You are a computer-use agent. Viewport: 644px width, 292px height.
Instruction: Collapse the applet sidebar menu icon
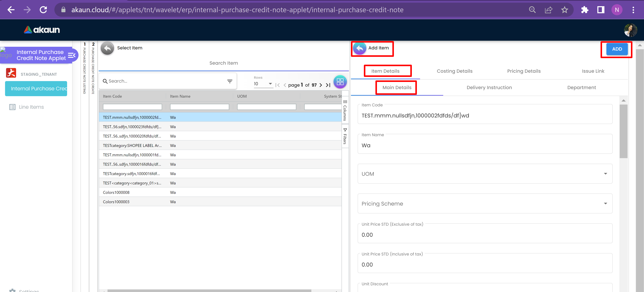tap(72, 55)
